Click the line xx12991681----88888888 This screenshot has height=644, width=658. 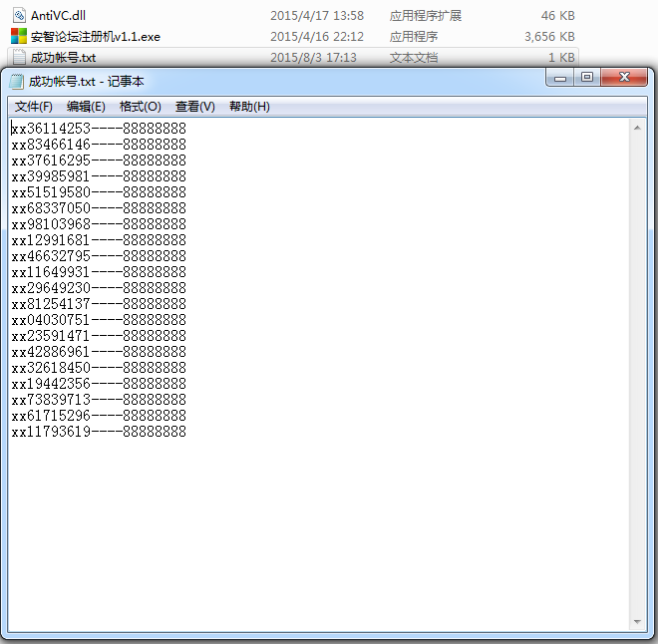click(99, 240)
